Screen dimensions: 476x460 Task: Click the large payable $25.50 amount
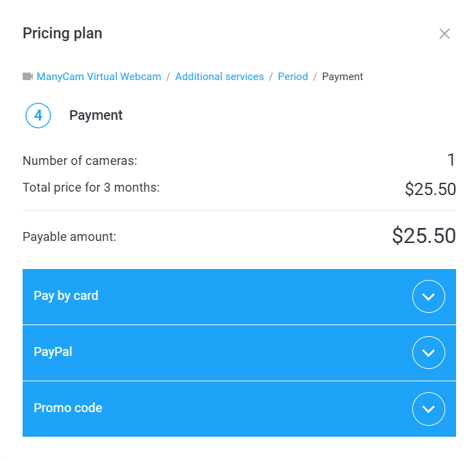(x=424, y=236)
